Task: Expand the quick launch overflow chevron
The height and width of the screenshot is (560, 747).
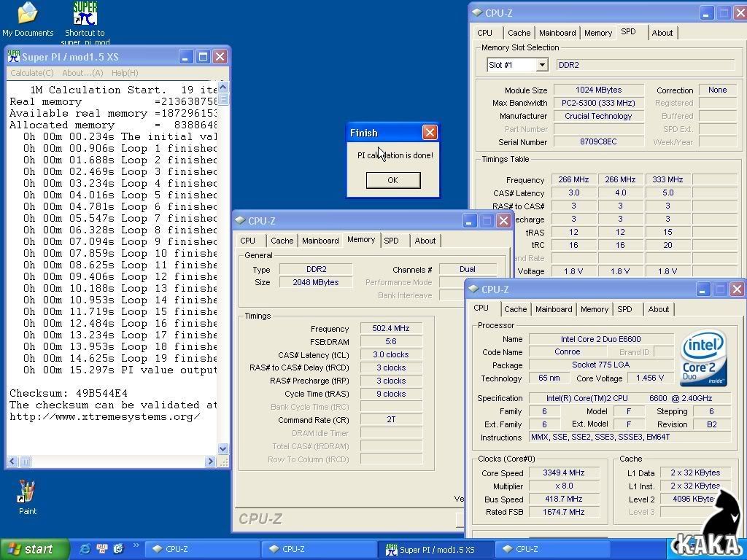Action: point(135,545)
